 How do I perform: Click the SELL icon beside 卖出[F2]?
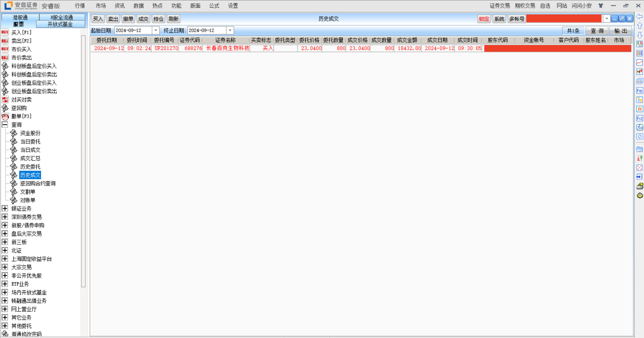tap(5, 41)
